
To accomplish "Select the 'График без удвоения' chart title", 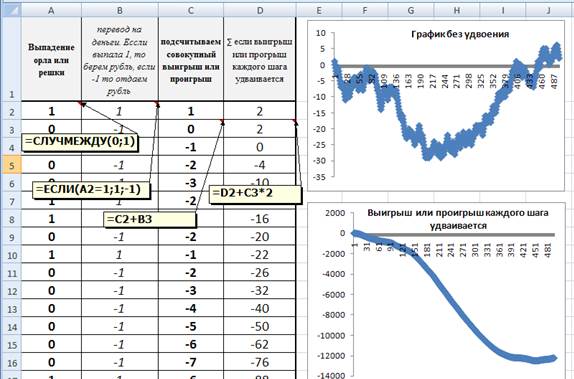I will pos(460,34).
